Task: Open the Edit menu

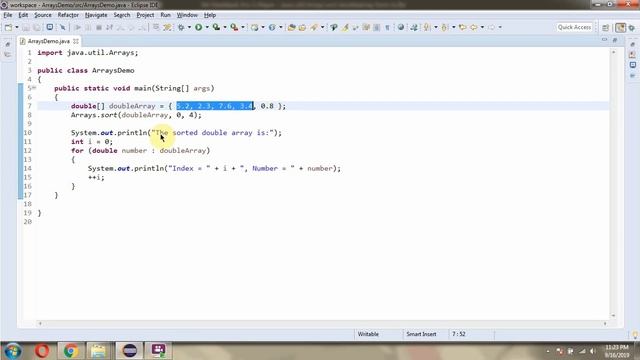Action: (23, 15)
